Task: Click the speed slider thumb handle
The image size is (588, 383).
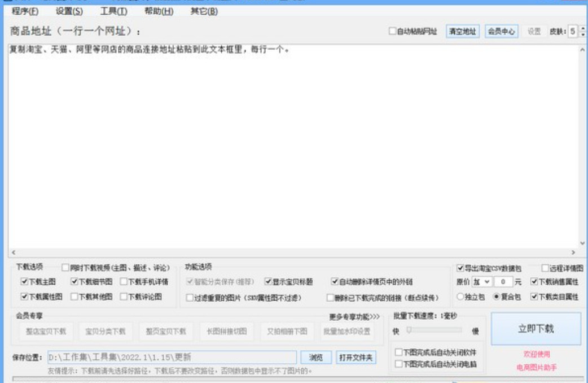Action: 409,330
